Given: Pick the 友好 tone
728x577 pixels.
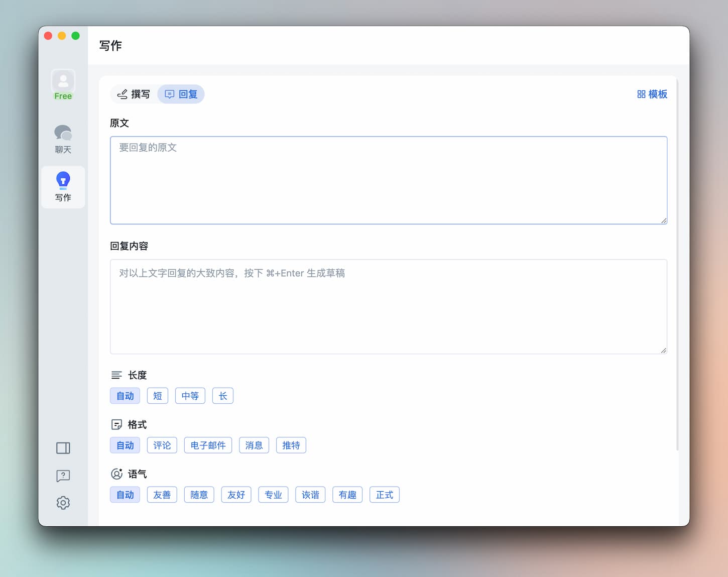Looking at the screenshot, I should point(236,495).
